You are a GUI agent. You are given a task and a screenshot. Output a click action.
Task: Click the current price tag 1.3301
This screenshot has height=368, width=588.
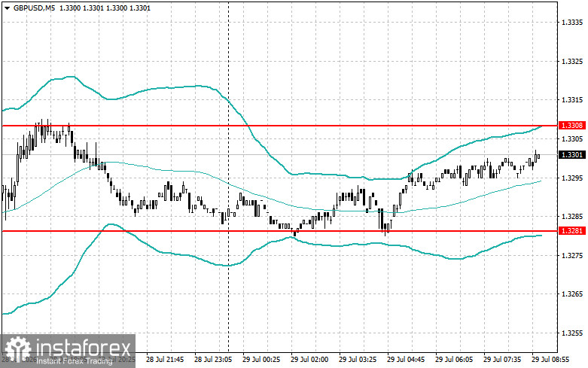tap(572, 155)
